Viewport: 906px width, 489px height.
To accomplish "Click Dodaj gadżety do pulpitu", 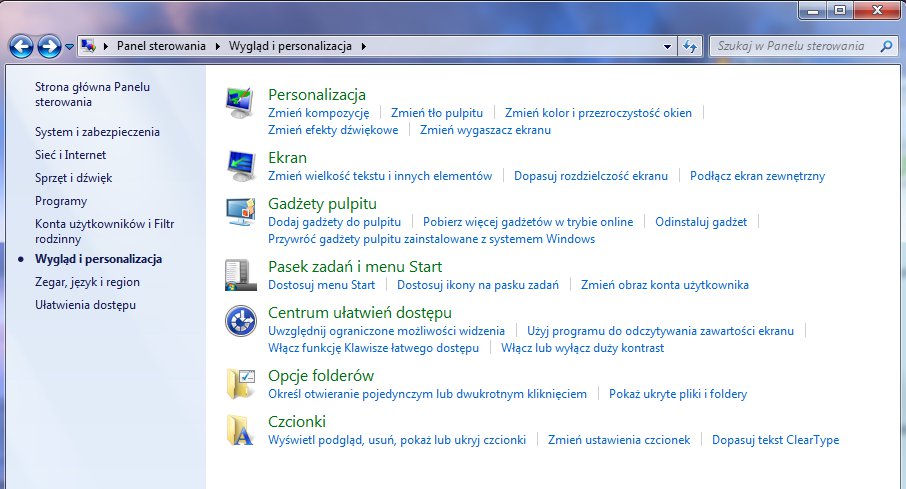I will 334,222.
